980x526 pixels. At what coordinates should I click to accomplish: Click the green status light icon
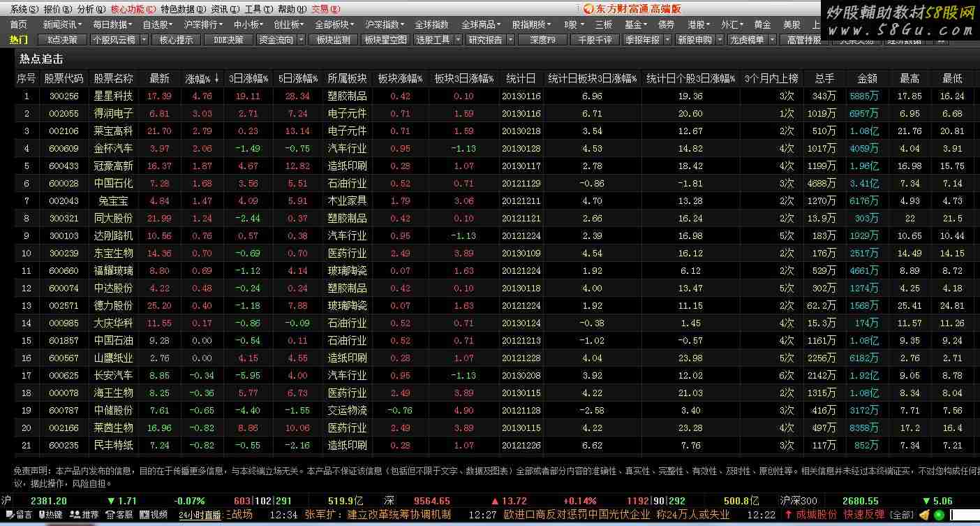click(x=939, y=516)
